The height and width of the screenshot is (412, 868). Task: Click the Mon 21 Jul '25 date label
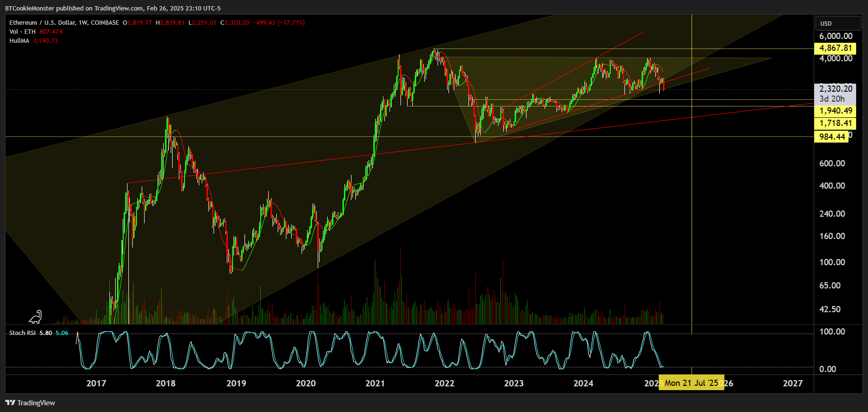click(692, 383)
